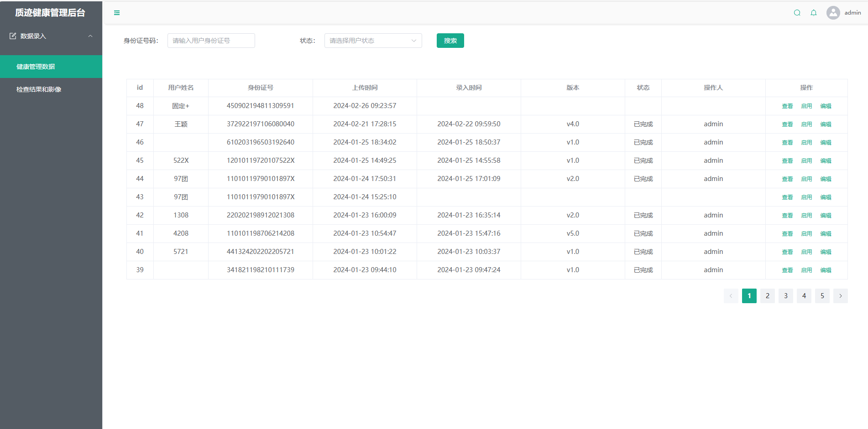Click 查看 for row id 43

pyautogui.click(x=787, y=197)
